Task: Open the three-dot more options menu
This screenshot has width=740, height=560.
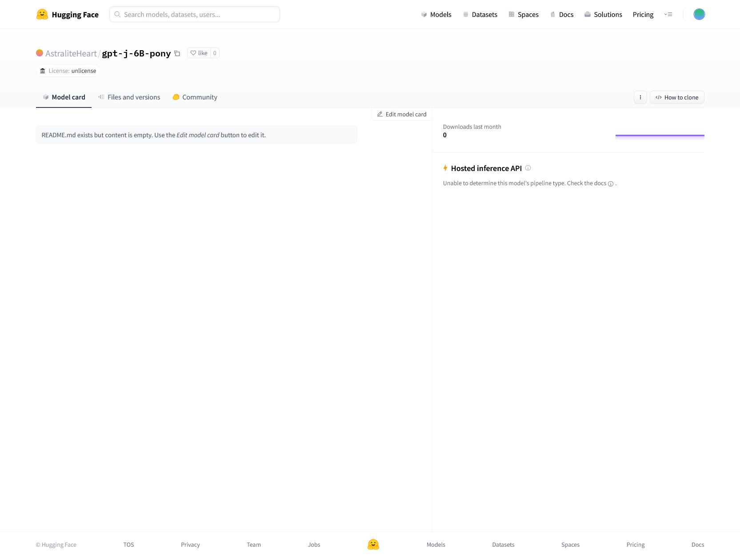Action: point(640,97)
